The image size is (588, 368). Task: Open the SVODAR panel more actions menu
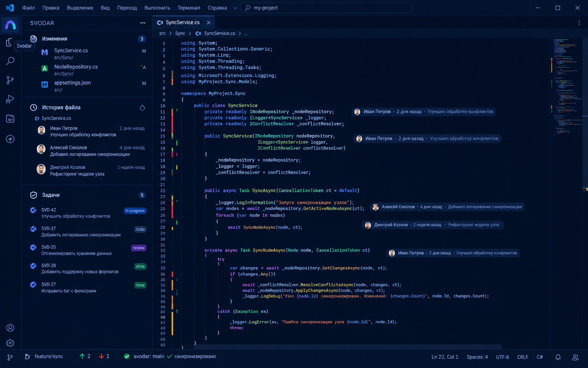tap(143, 23)
